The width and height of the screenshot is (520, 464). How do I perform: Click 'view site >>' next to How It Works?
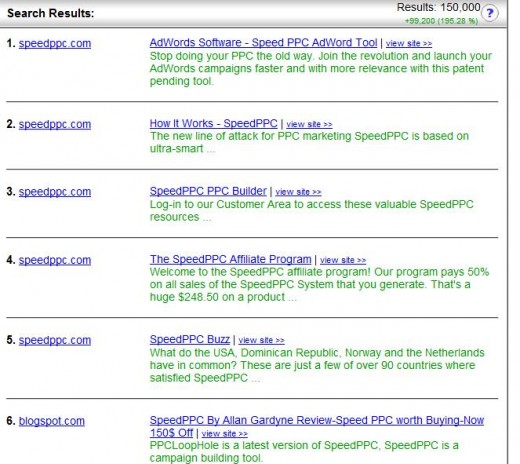pos(309,124)
